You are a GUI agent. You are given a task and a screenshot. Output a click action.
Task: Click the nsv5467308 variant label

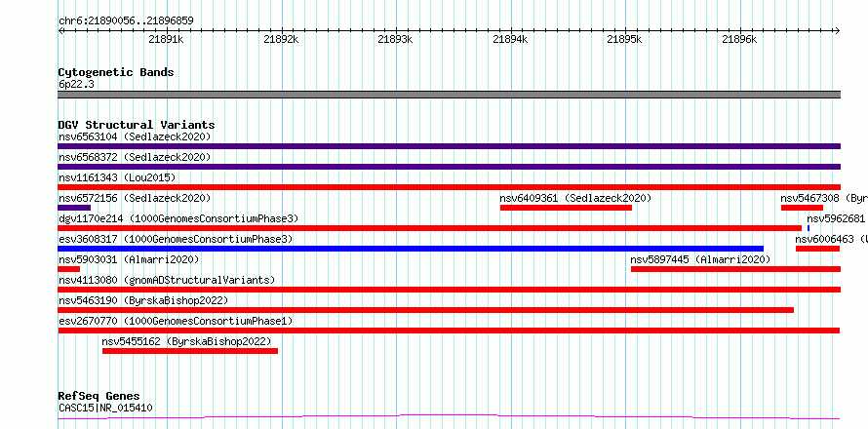pyautogui.click(x=824, y=198)
